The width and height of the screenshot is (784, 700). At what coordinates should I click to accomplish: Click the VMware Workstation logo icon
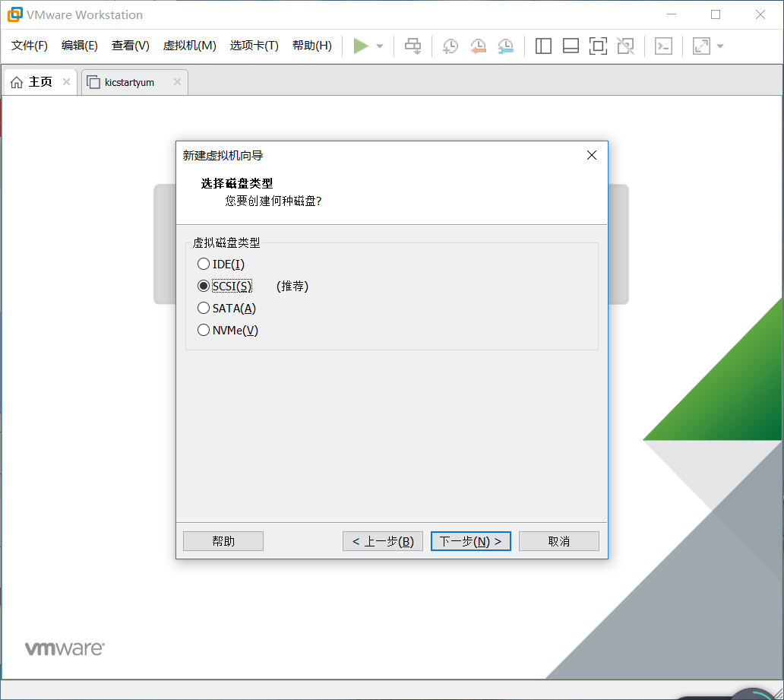click(x=15, y=14)
